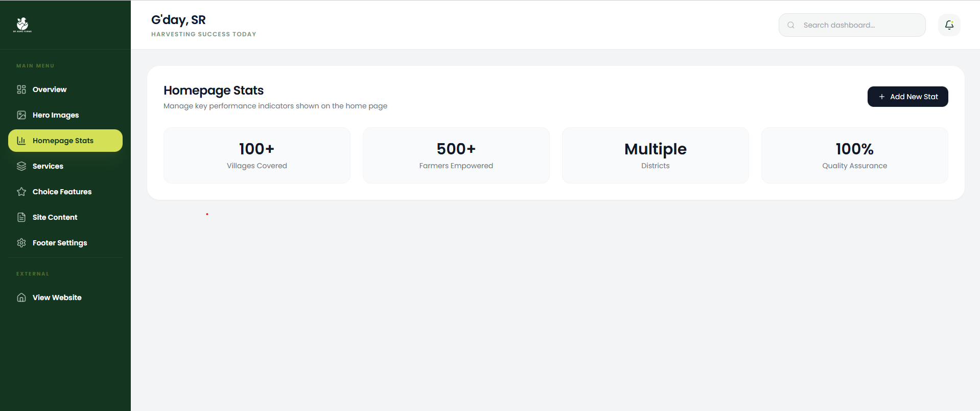Select the Villages Covered stat card

[257, 155]
